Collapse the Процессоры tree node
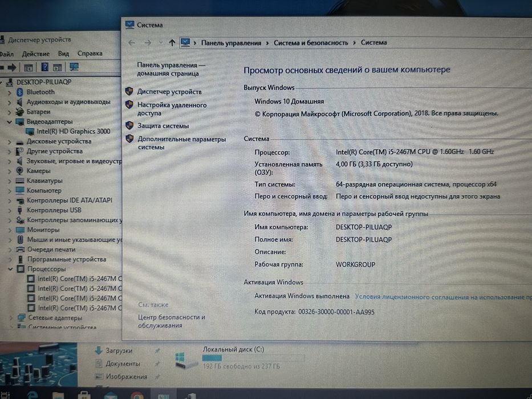The image size is (532, 399). click(10, 269)
